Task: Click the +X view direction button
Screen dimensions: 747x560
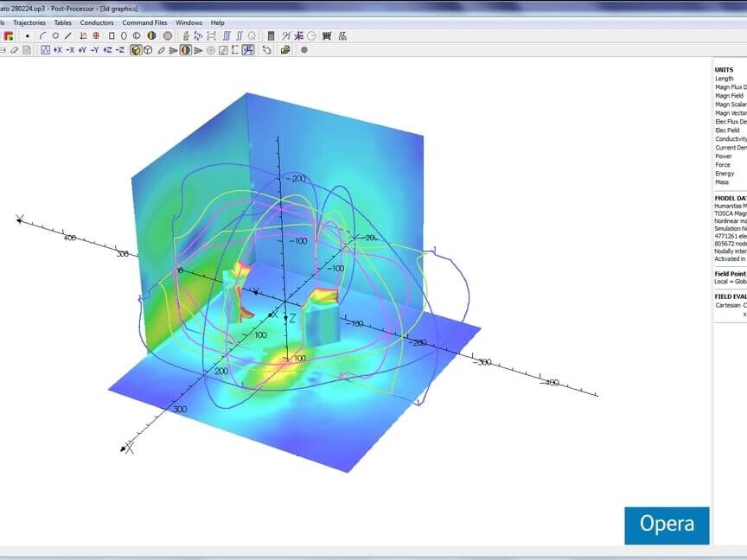Action: click(57, 50)
